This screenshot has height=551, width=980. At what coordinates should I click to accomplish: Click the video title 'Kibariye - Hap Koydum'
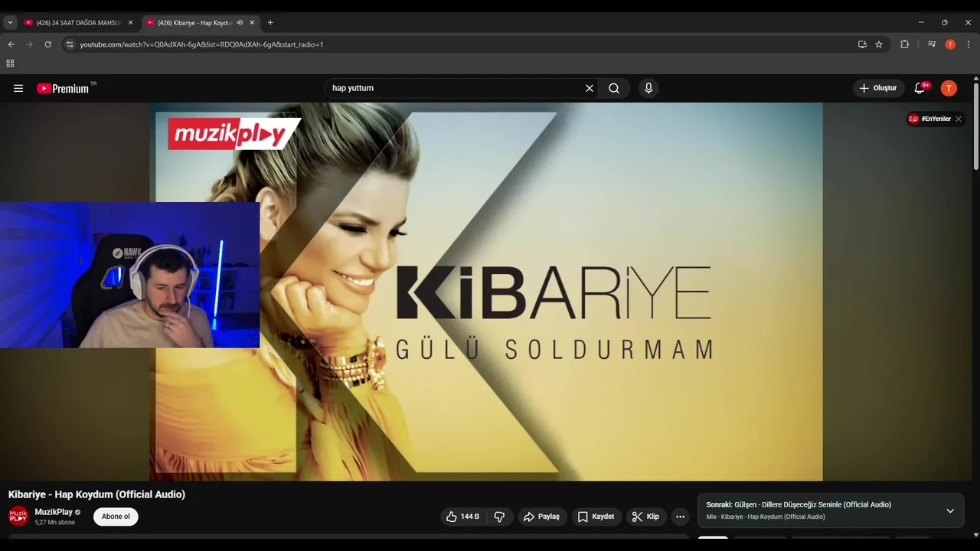96,494
